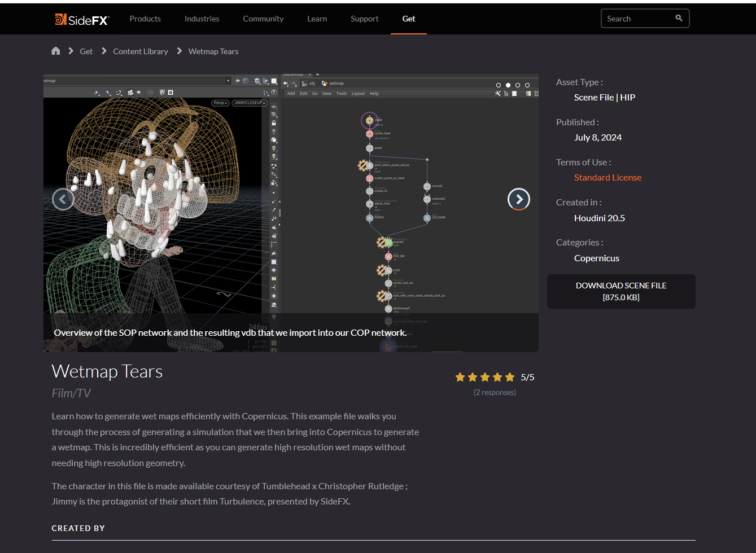The width and height of the screenshot is (756, 553).
Task: Click the "5/5" rating score
Action: (x=527, y=377)
